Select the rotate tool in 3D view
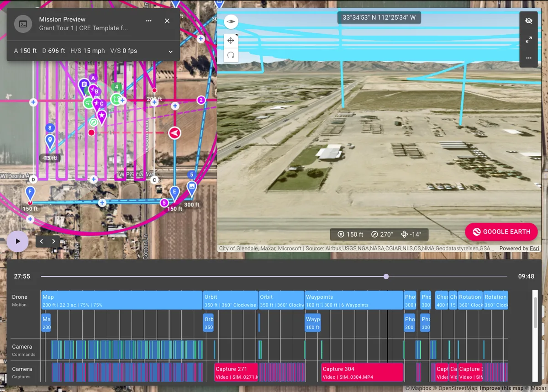 point(231,55)
